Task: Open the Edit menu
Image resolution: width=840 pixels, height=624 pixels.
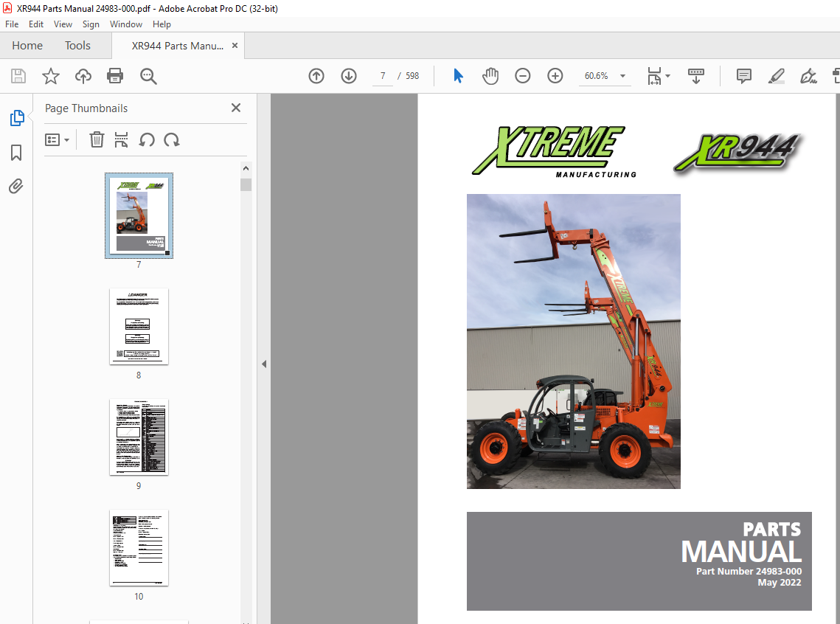Action: click(x=36, y=24)
